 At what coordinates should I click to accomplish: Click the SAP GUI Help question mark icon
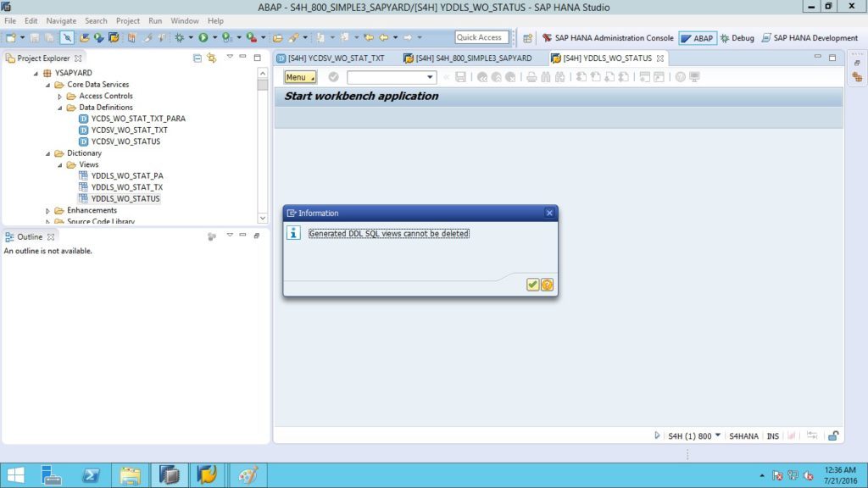click(x=681, y=77)
